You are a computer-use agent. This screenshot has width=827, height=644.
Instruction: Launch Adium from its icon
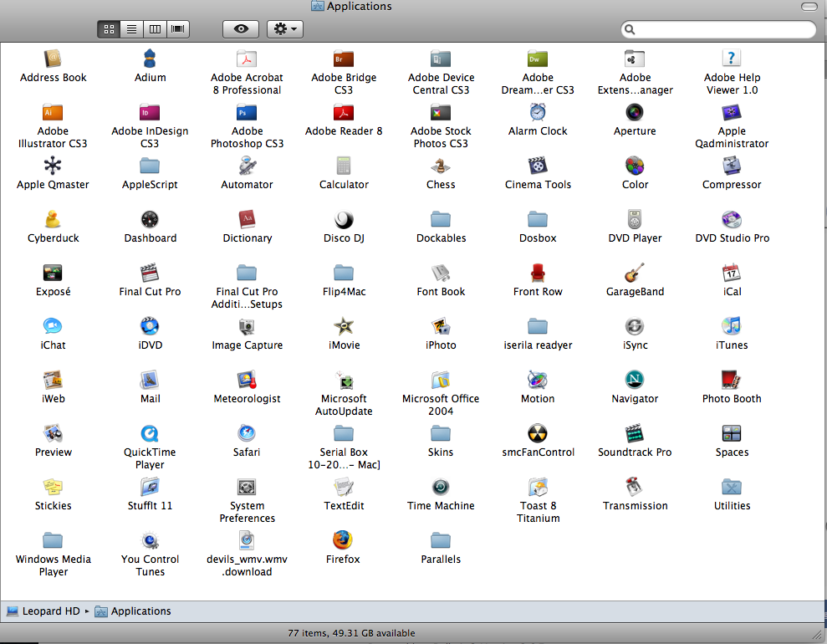[x=150, y=59]
